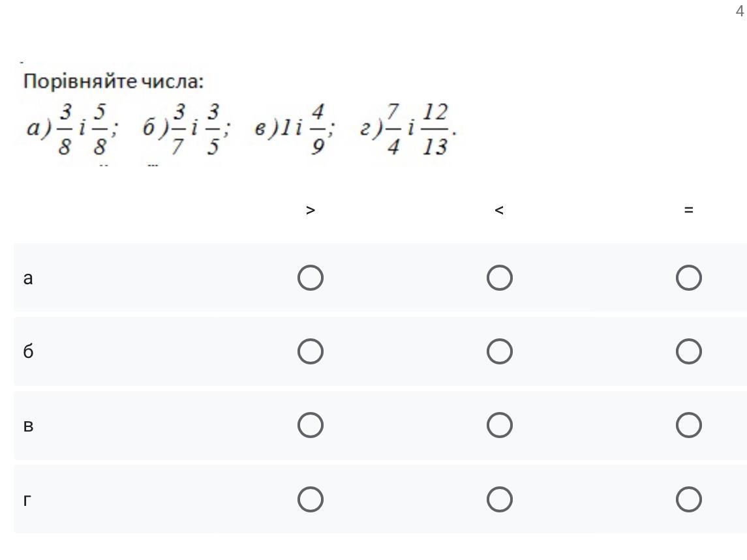Click the row label 'а'

click(x=28, y=278)
